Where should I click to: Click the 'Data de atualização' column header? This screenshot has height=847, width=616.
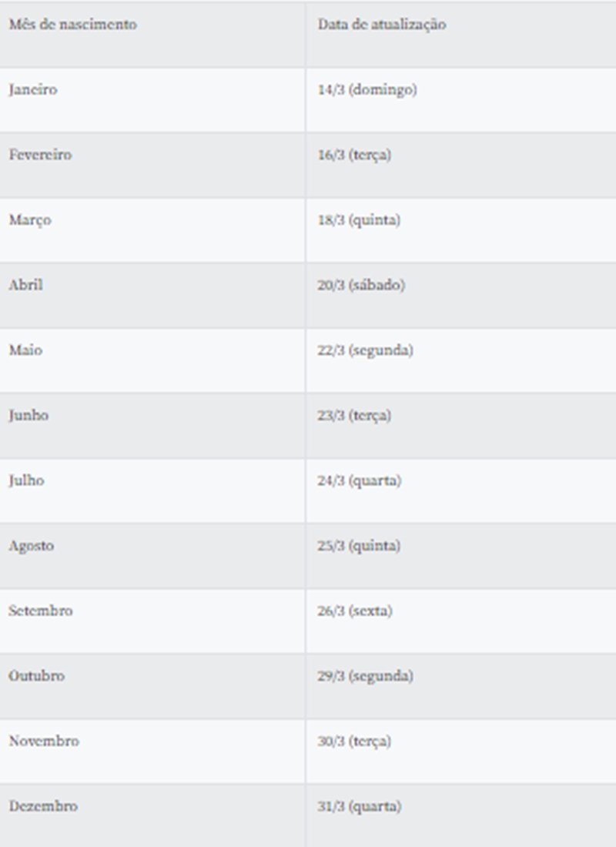381,25
